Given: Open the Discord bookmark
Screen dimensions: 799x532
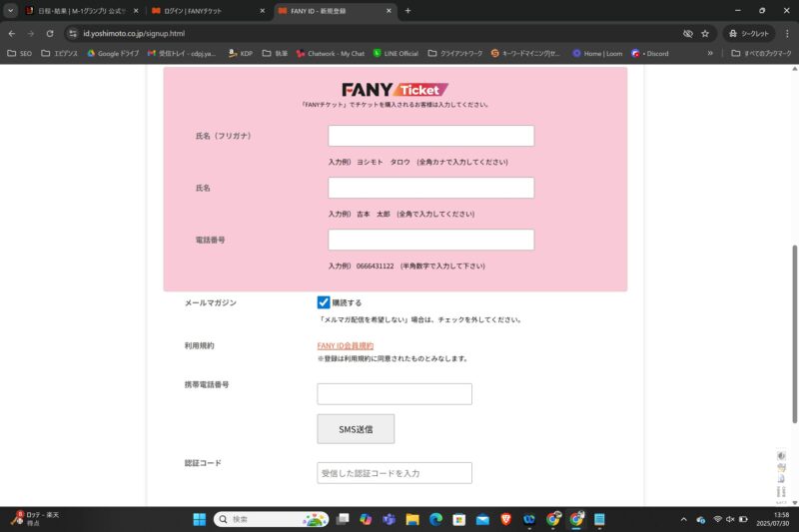Looking at the screenshot, I should (x=650, y=54).
